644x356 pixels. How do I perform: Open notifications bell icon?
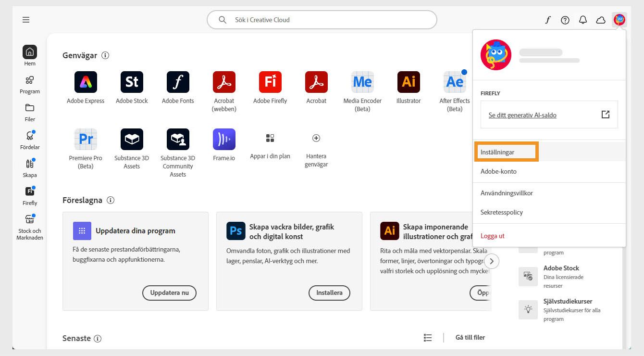coord(583,20)
